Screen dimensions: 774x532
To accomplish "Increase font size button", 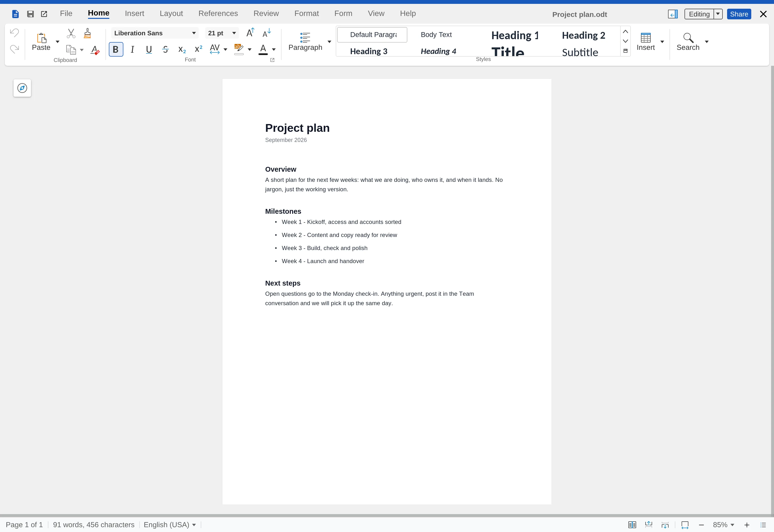I will tap(250, 33).
